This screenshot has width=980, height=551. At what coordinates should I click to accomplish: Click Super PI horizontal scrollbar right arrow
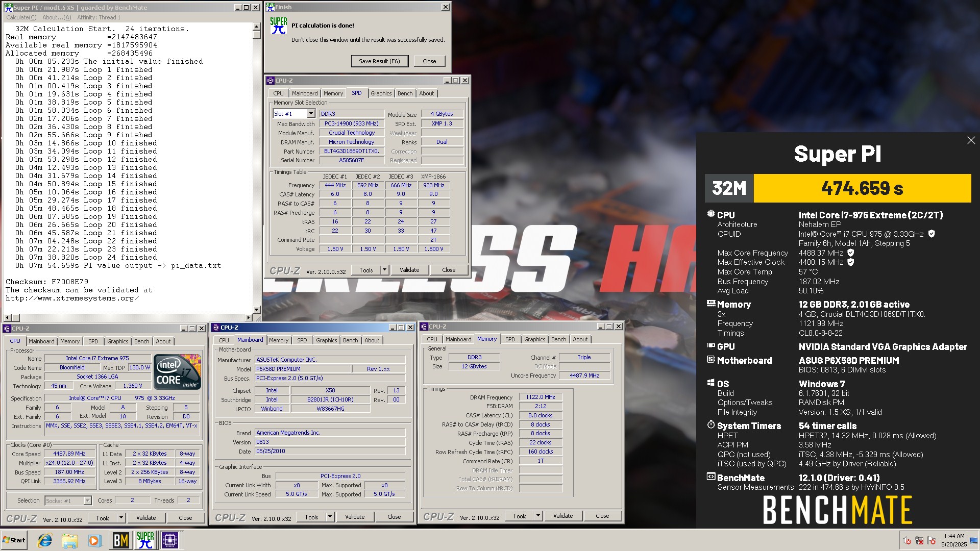248,318
